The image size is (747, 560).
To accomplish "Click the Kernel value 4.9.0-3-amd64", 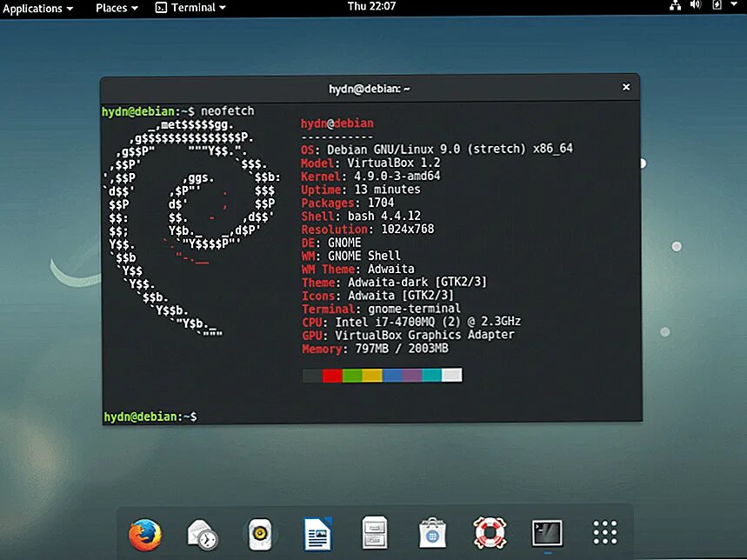I will coord(397,177).
